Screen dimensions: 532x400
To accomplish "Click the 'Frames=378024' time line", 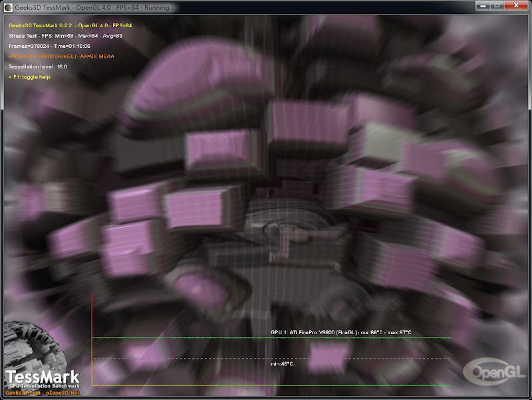I will [49, 46].
